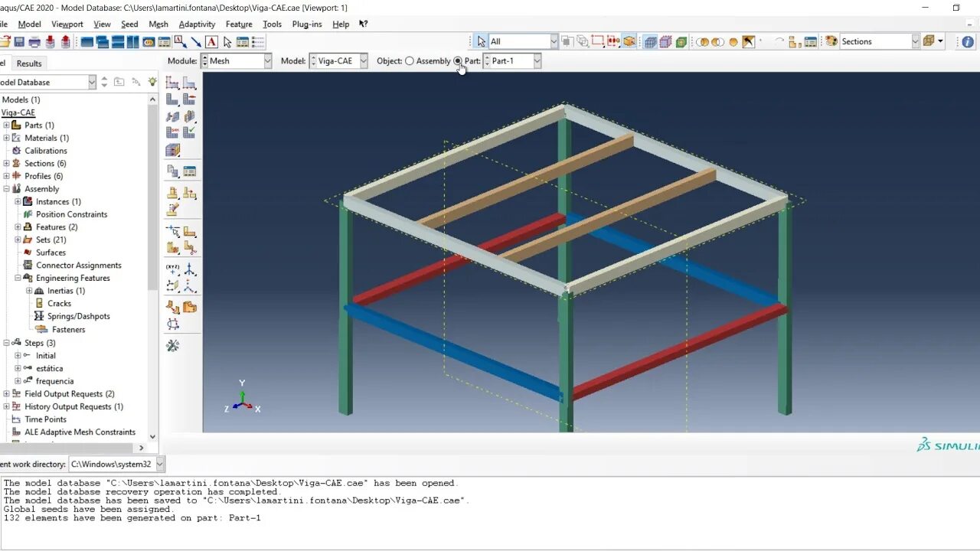Select the Seed Edges tool
Image resolution: width=980 pixels, height=551 pixels.
189,83
